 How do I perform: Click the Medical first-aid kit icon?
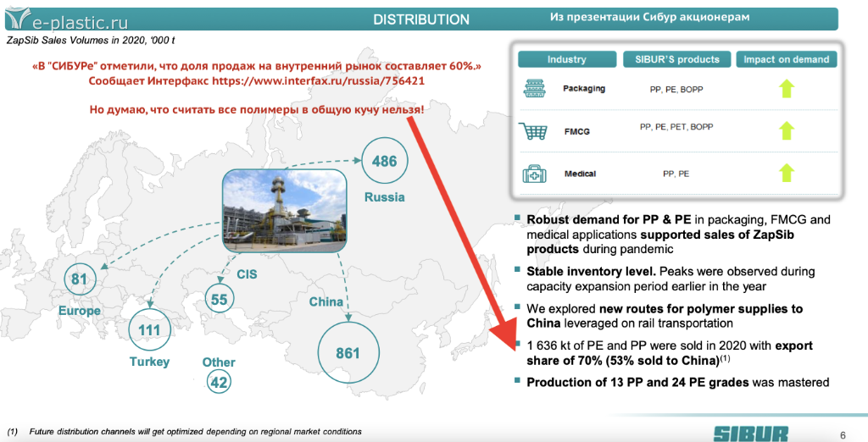point(535,174)
